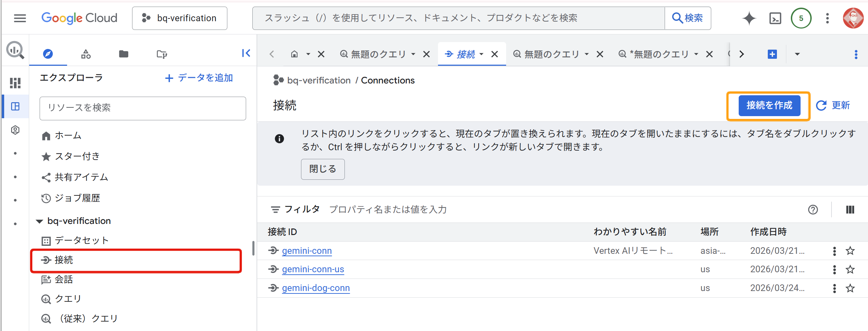Select the compass Explorer tab icon
This screenshot has width=868, height=331.
48,54
